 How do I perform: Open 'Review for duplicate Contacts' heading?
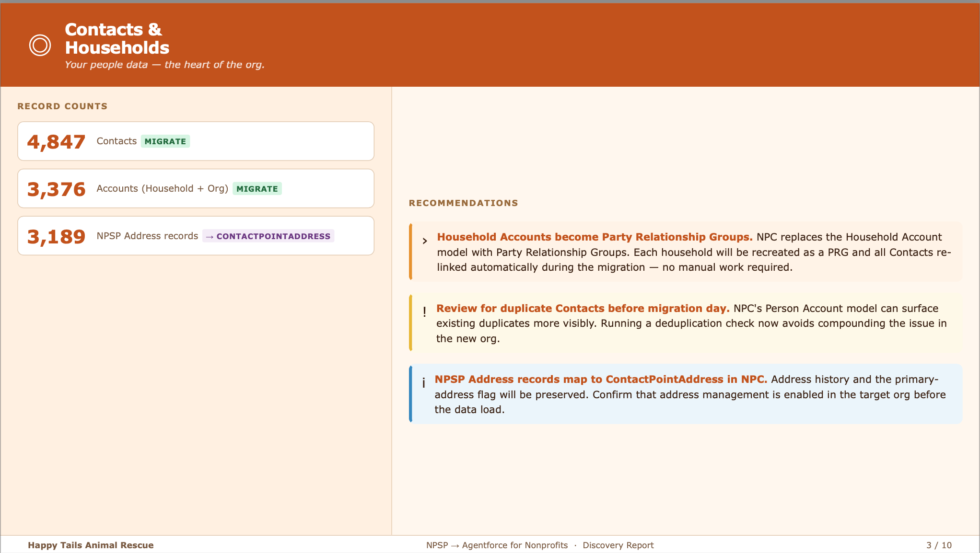[x=583, y=309]
